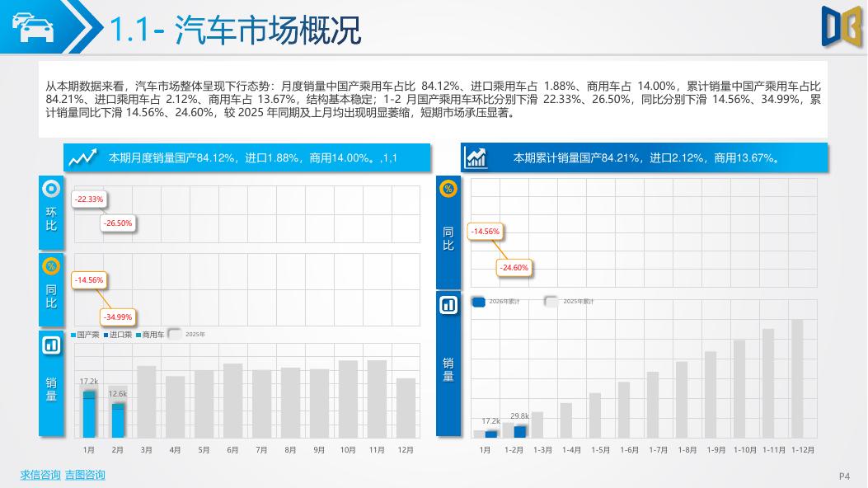Click the 10月 axis label in the monthly chart
The width and height of the screenshot is (868, 488).
pos(348,450)
